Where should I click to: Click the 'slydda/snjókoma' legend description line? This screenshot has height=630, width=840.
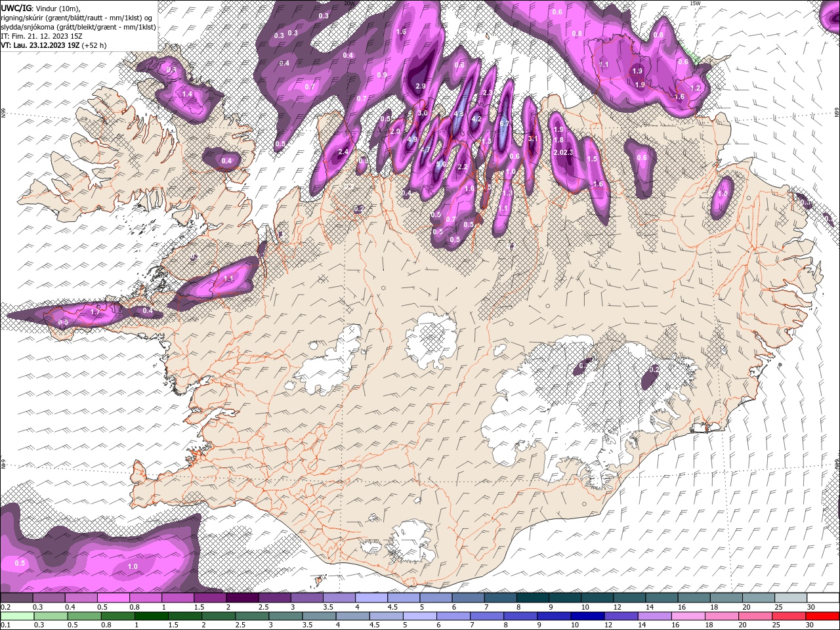78,27
